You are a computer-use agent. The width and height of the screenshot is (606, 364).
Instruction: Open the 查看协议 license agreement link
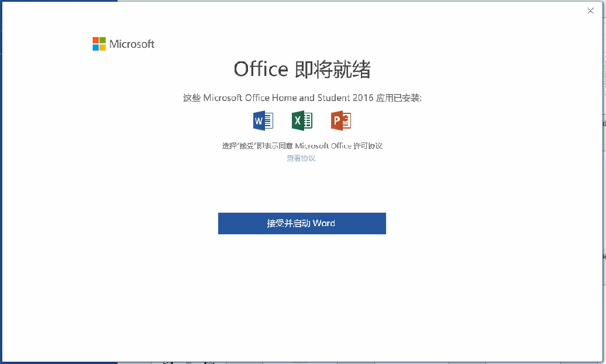(301, 158)
